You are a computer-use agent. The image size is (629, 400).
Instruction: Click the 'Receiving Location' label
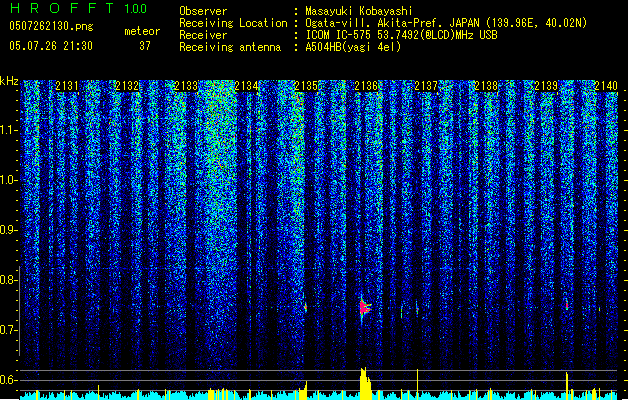[233, 23]
